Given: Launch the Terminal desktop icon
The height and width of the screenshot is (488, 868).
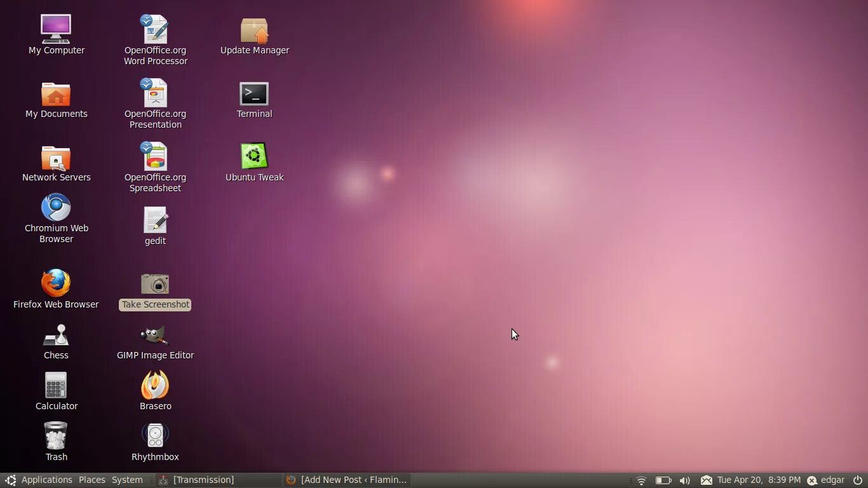Looking at the screenshot, I should (254, 94).
